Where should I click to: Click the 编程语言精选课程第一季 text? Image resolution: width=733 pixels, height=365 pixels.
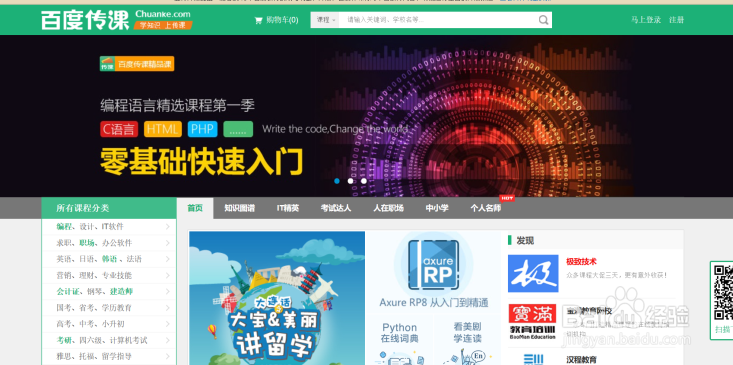(177, 105)
